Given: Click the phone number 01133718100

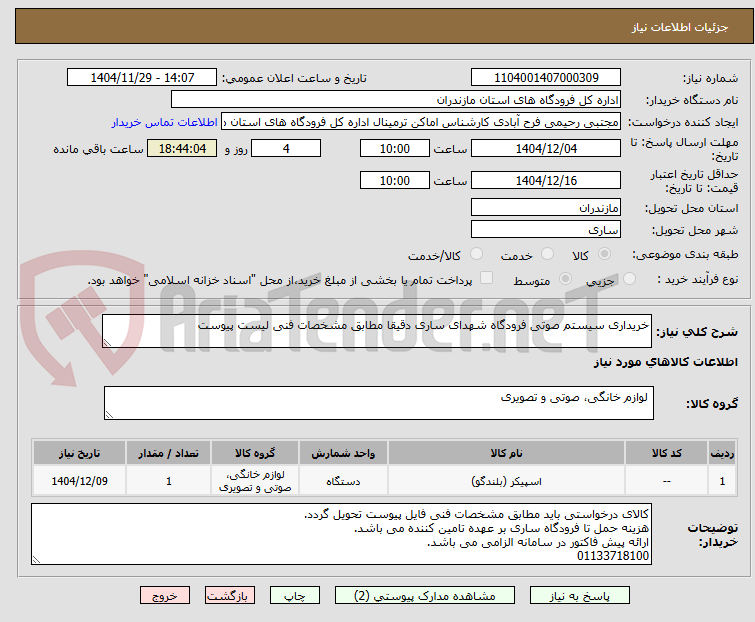Looking at the screenshot, I should coord(613,556).
